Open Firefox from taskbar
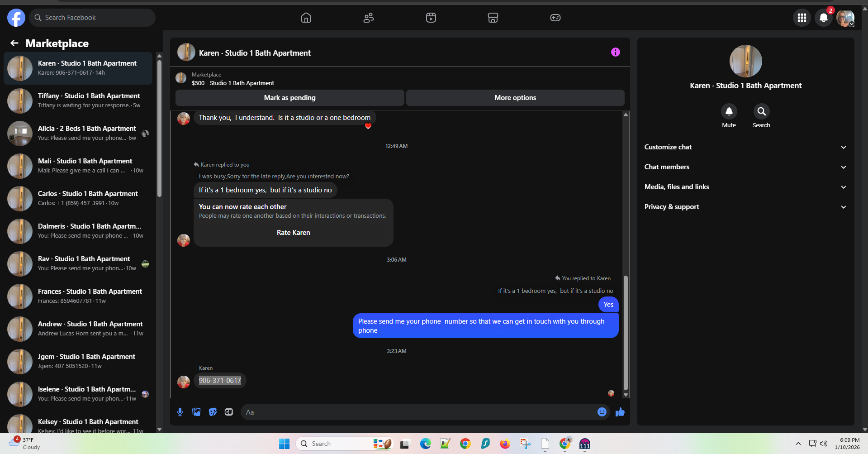Screen dimensions: 868x454 coord(505,444)
